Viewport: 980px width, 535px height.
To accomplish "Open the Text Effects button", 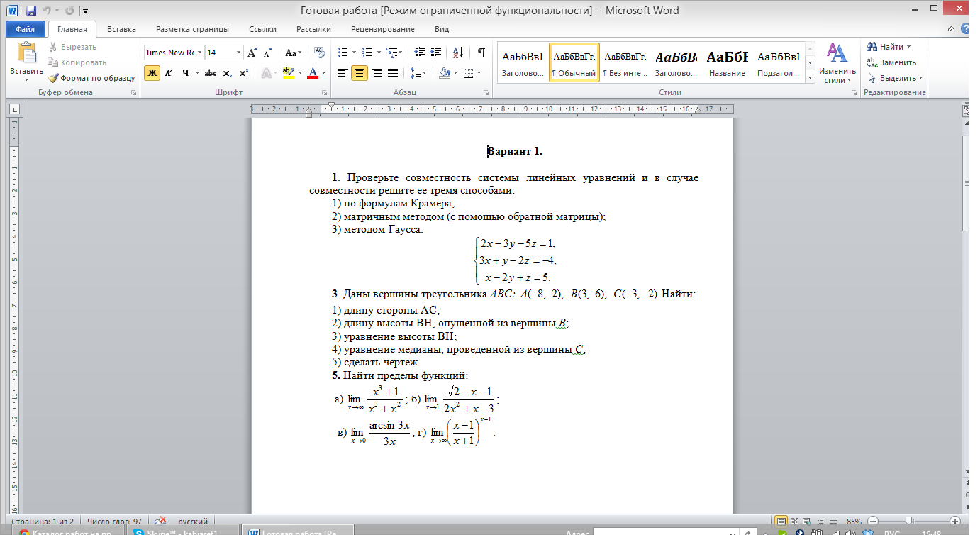I will 266,72.
